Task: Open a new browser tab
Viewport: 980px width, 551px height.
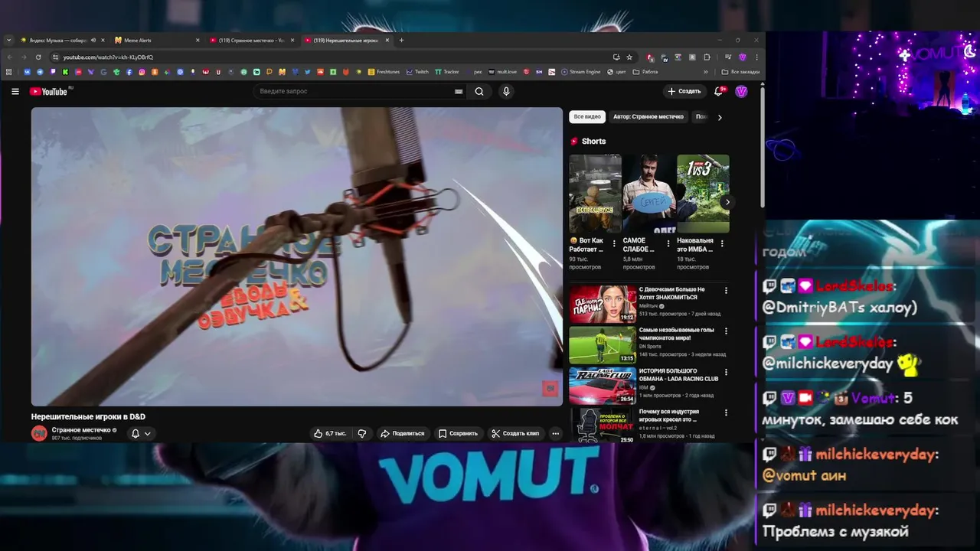Action: click(401, 40)
